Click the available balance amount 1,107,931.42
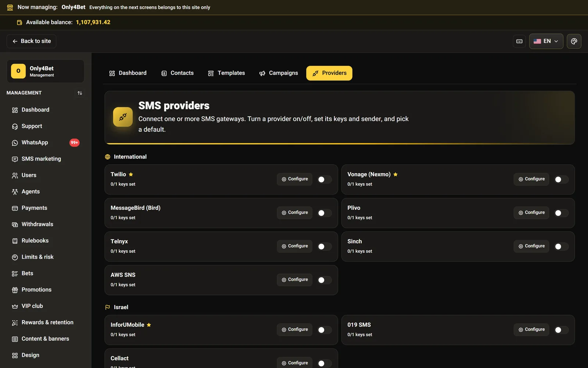Viewport: 588px width, 368px height. (93, 22)
